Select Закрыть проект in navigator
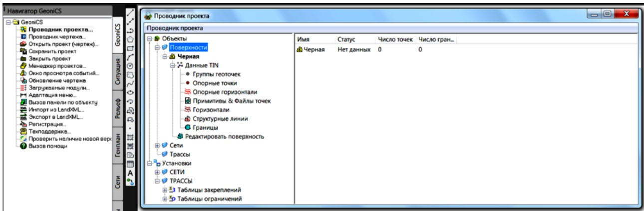 (x=50, y=58)
